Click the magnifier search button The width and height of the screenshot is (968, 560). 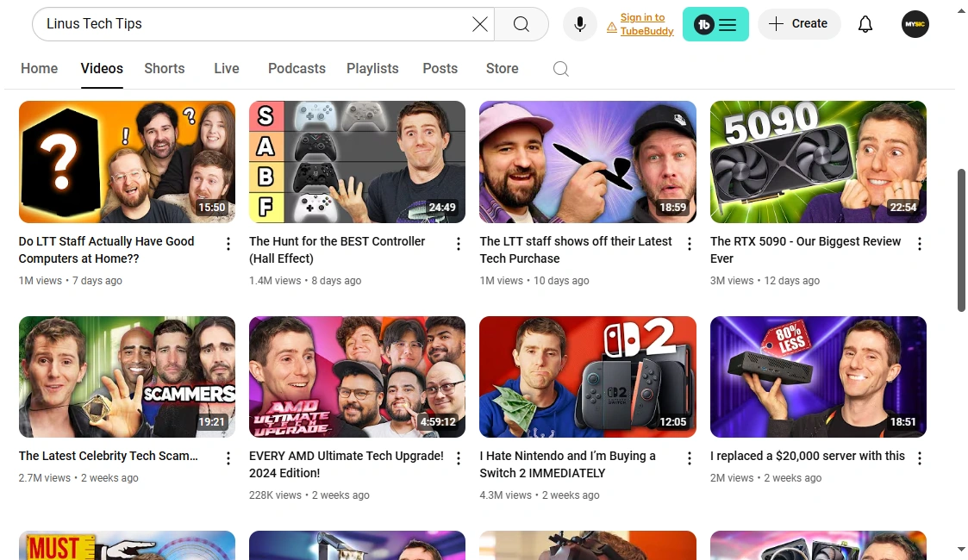pos(521,24)
